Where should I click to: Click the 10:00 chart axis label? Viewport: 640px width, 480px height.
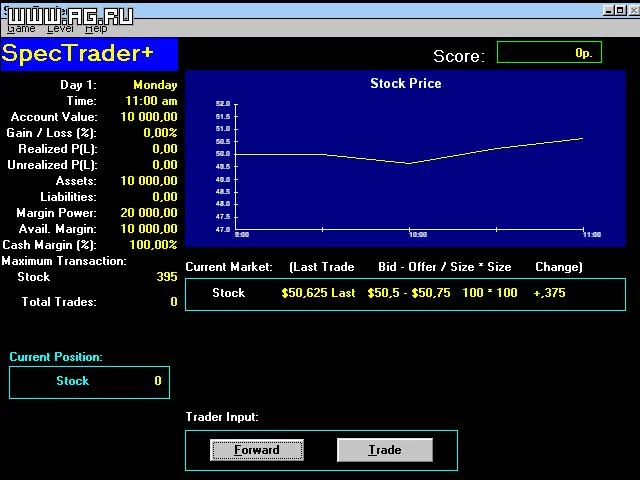(418, 235)
